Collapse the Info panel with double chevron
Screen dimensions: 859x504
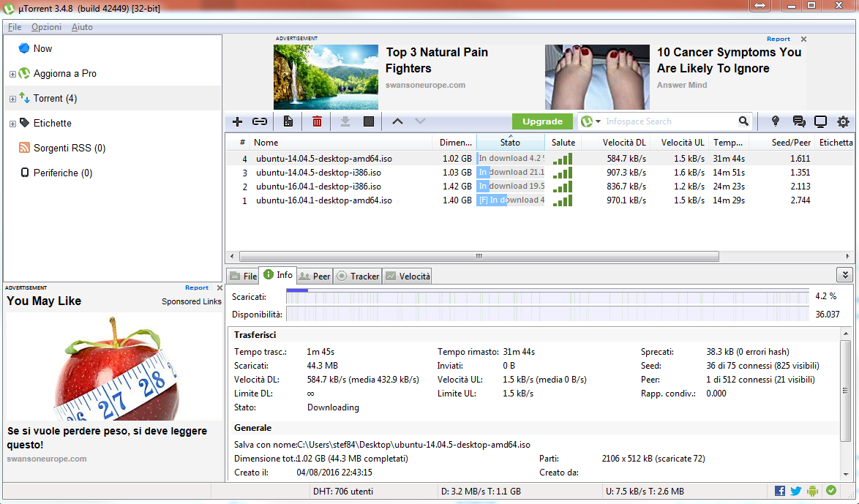[x=845, y=275]
